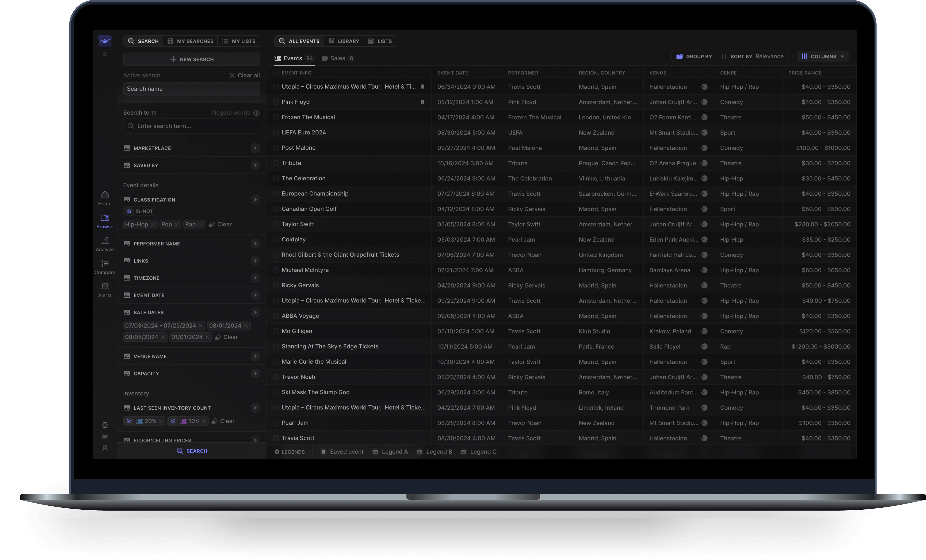The width and height of the screenshot is (926, 560).
Task: Click Legends gear icon
Action: coord(277,452)
